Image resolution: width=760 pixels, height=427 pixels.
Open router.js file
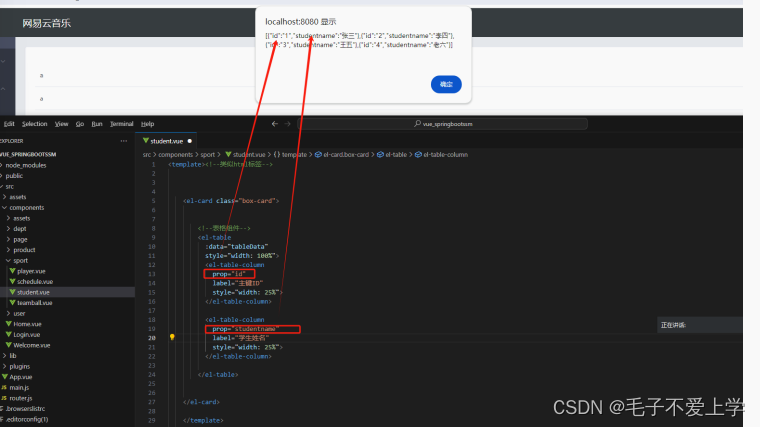[x=21, y=398]
